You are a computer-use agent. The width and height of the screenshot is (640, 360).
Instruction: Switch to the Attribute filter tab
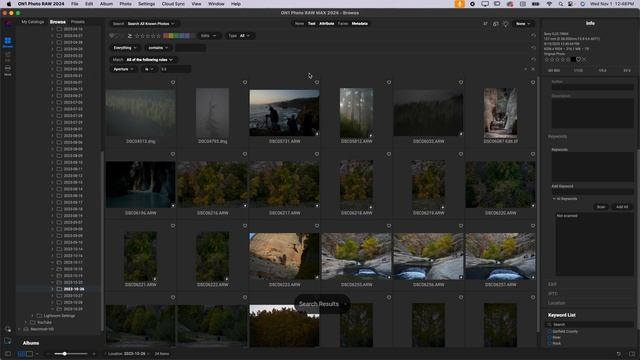(327, 24)
